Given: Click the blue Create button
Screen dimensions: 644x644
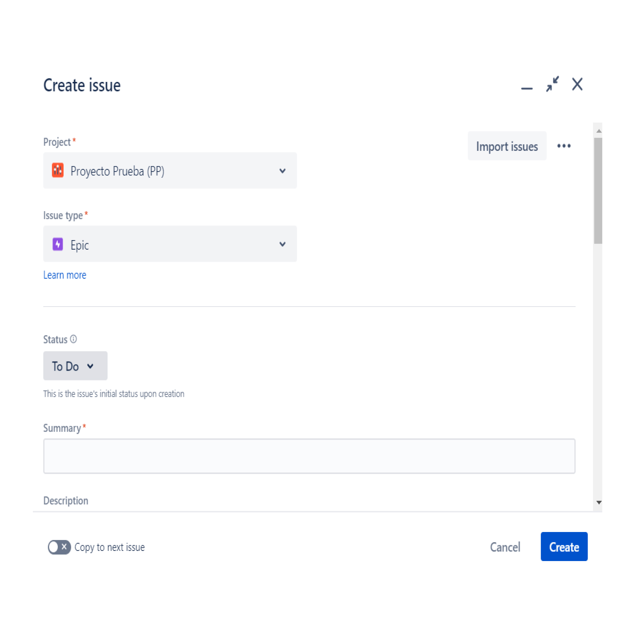Looking at the screenshot, I should [564, 547].
